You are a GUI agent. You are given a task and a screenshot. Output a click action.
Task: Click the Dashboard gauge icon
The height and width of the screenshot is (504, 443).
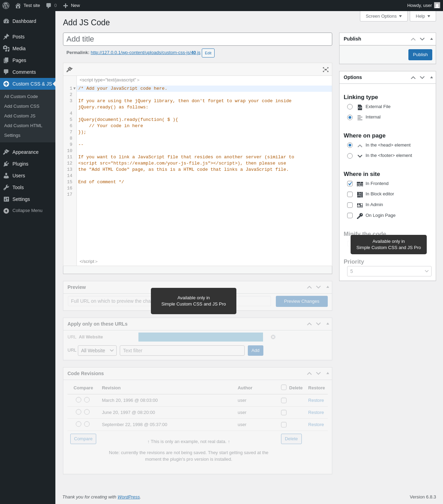(x=6, y=21)
